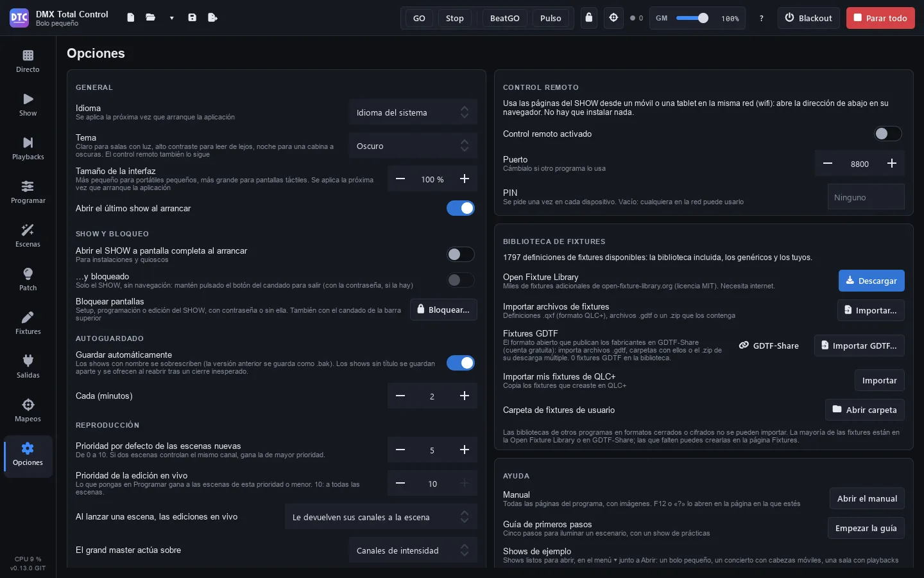This screenshot has height=578, width=924.
Task: Click the PIN input field
Action: click(x=866, y=197)
